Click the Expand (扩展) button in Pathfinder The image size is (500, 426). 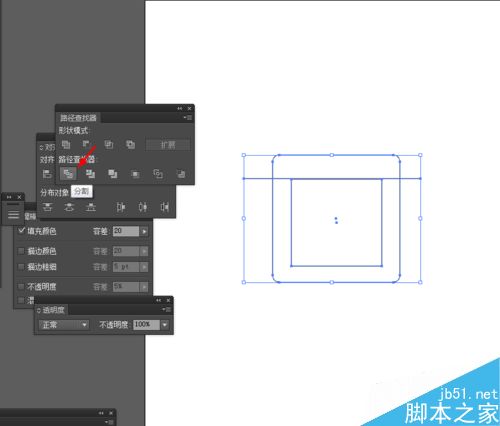[x=168, y=145]
